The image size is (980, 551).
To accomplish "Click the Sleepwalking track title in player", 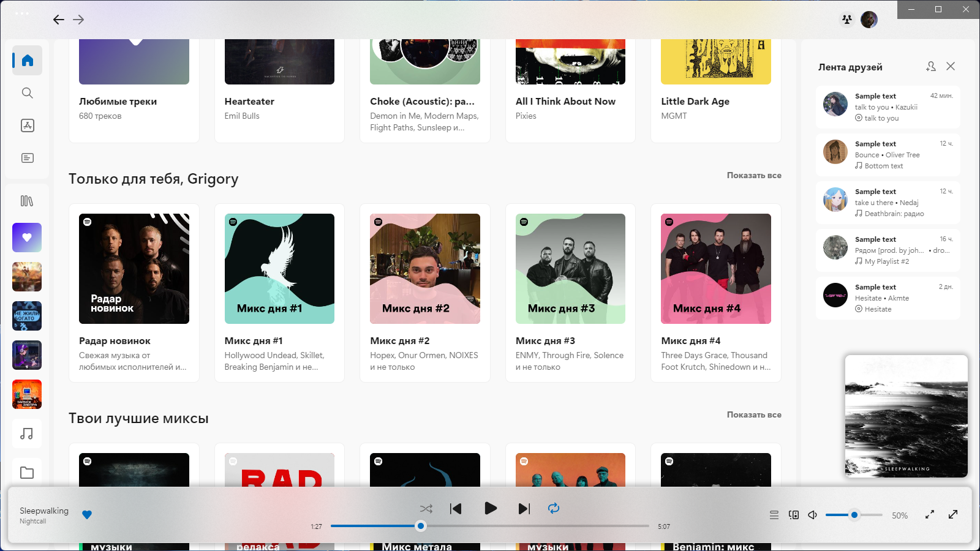I will coord(44,511).
